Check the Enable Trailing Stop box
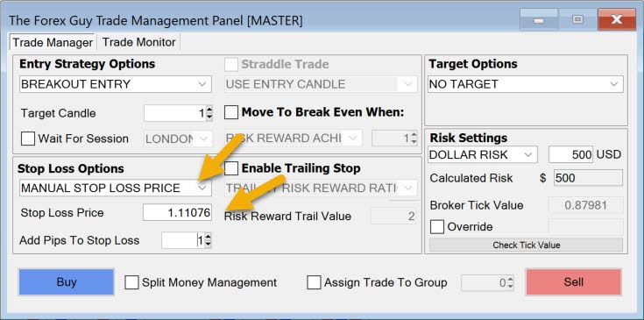The height and width of the screenshot is (320, 644). coord(231,168)
